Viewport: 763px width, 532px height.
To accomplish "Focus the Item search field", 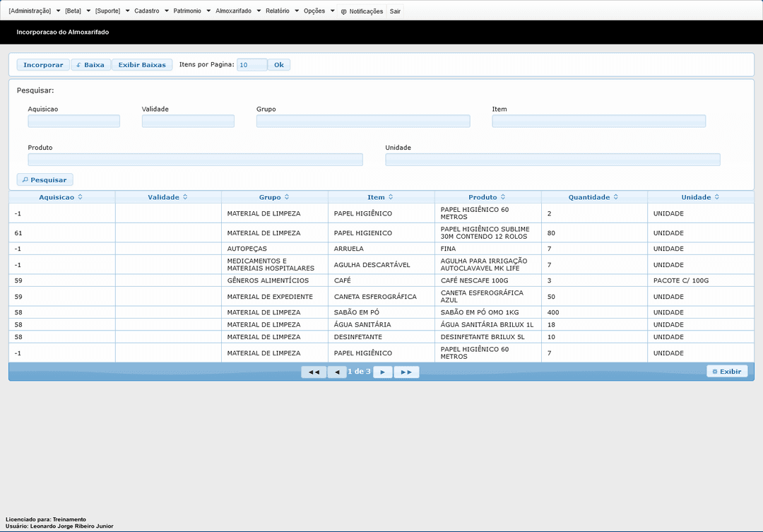I will (598, 122).
